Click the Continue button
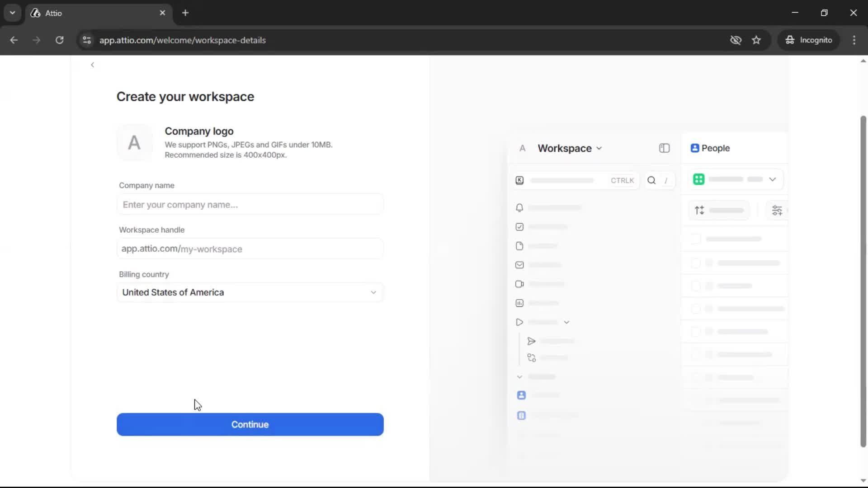 250,424
